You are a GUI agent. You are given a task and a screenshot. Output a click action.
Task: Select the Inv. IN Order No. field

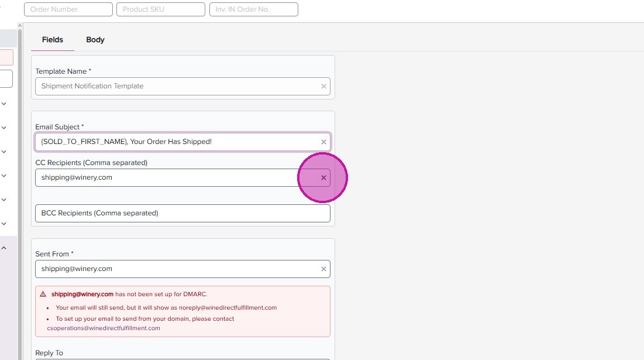pyautogui.click(x=253, y=9)
